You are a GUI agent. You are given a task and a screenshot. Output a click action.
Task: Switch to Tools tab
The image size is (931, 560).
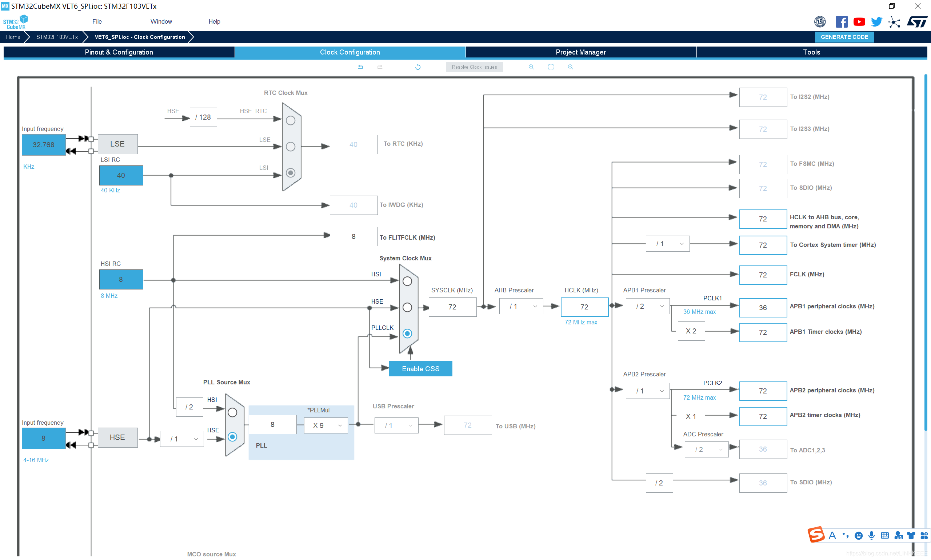pos(812,52)
